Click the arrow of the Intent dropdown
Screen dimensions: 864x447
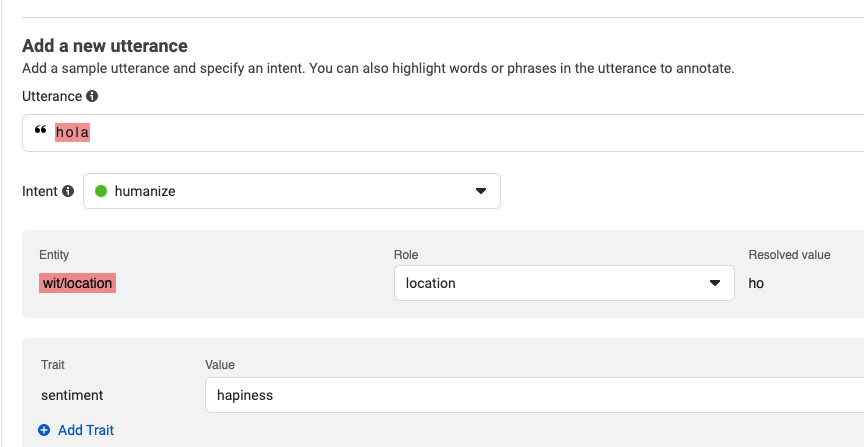481,191
